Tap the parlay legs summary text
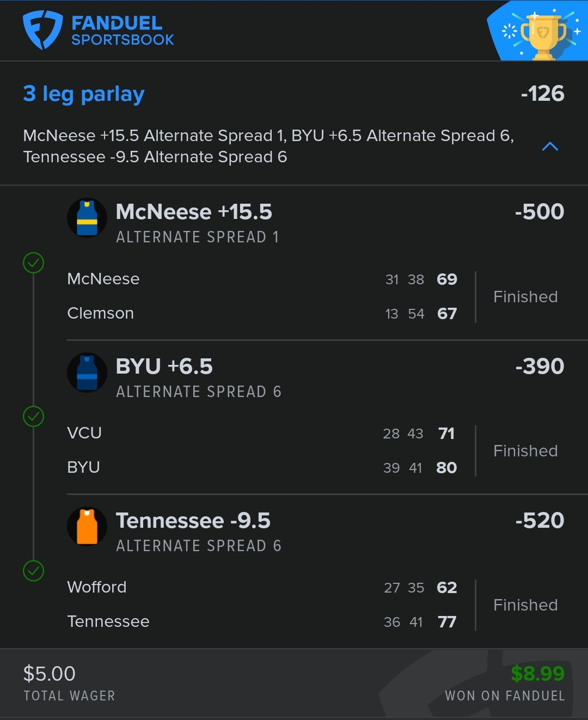This screenshot has width=588, height=720. (268, 146)
